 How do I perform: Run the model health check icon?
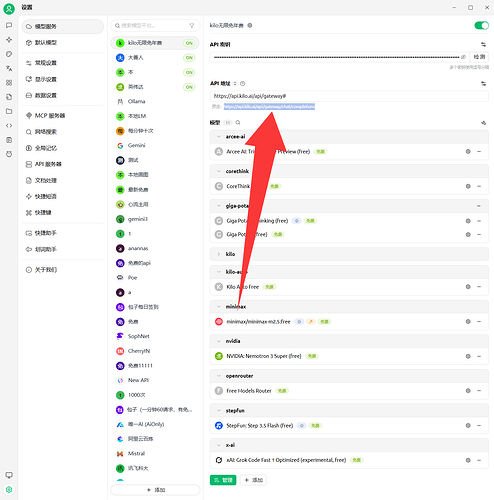(483, 123)
